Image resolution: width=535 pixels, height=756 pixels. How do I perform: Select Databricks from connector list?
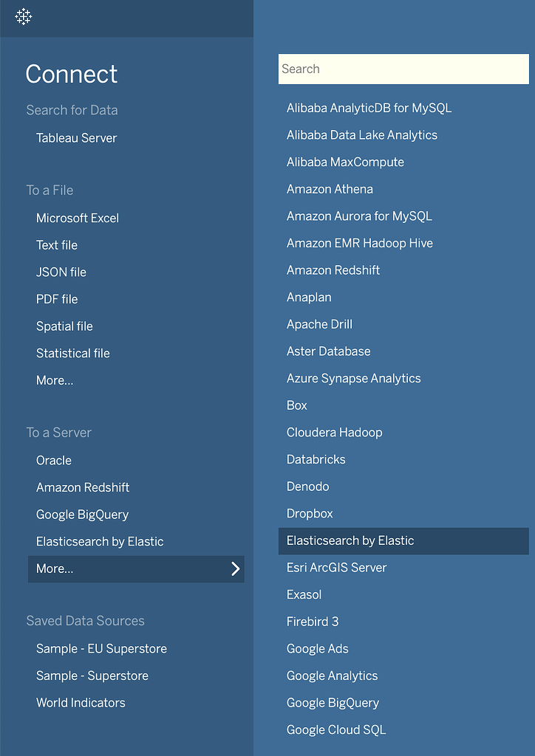tap(316, 459)
